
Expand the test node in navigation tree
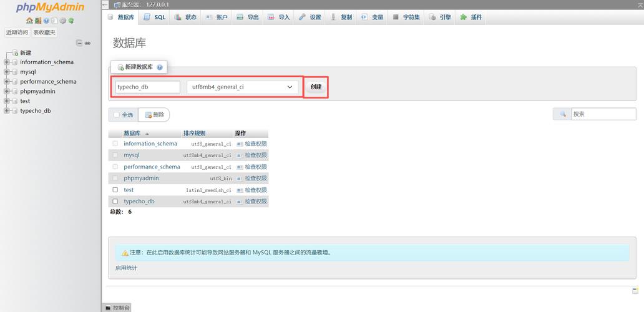point(7,101)
